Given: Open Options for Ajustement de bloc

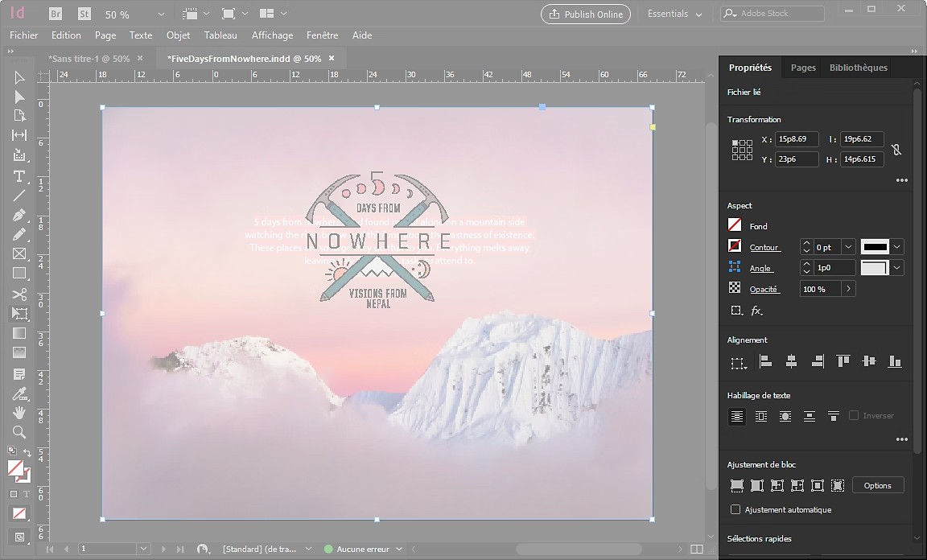Looking at the screenshot, I should click(x=878, y=485).
